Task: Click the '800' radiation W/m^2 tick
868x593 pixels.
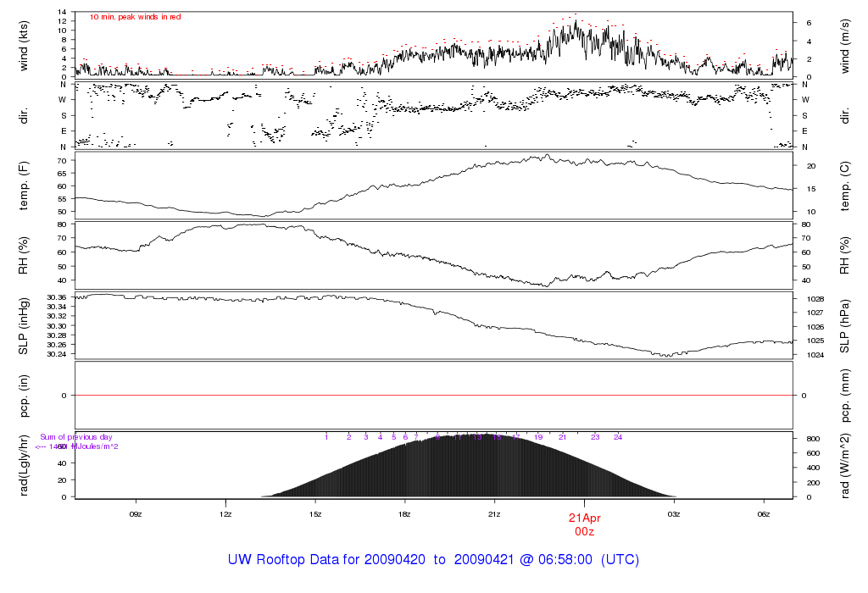Action: 813,439
